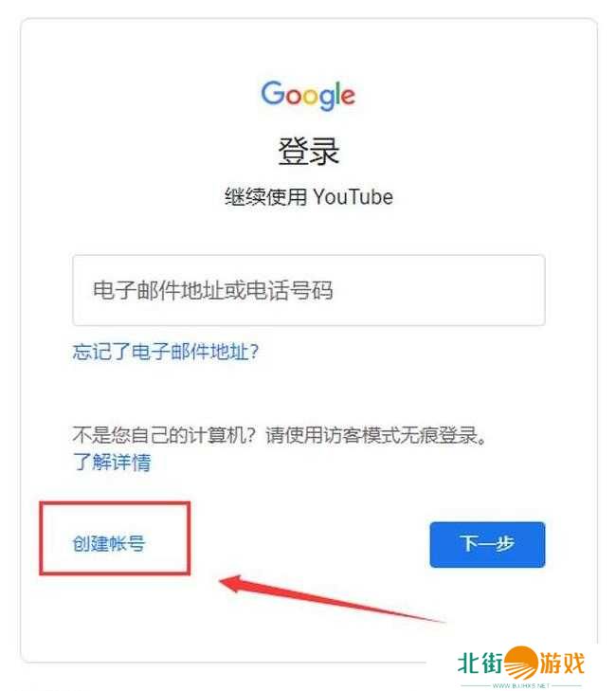Click the word YouTube in the subtitle
The height and width of the screenshot is (691, 616).
pos(353,196)
